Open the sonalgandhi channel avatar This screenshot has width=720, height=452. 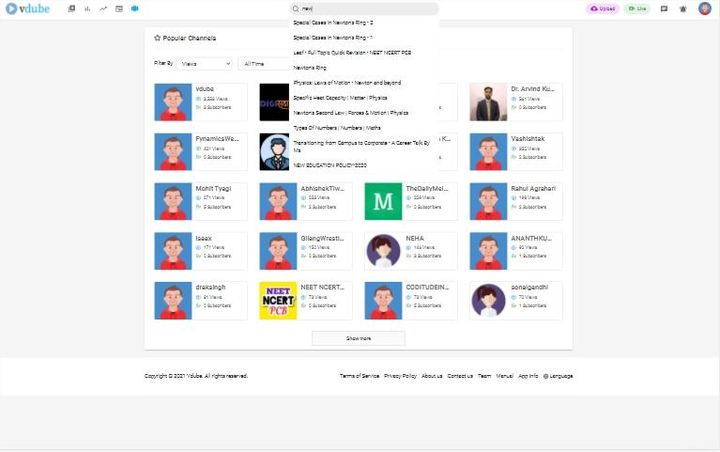[x=488, y=301]
